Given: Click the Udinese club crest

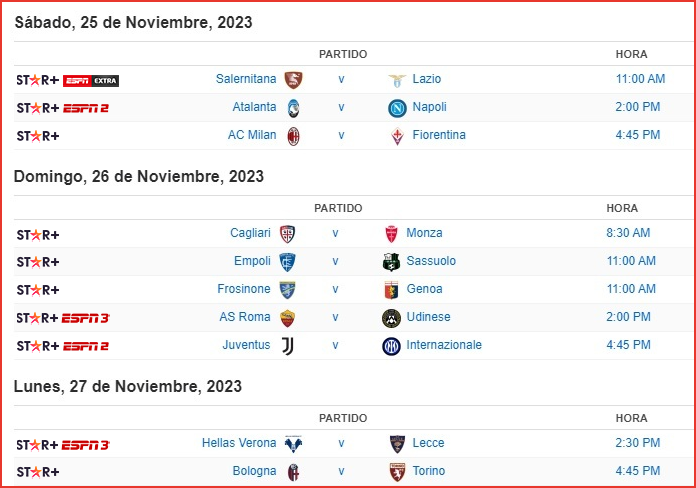Looking at the screenshot, I should [391, 318].
